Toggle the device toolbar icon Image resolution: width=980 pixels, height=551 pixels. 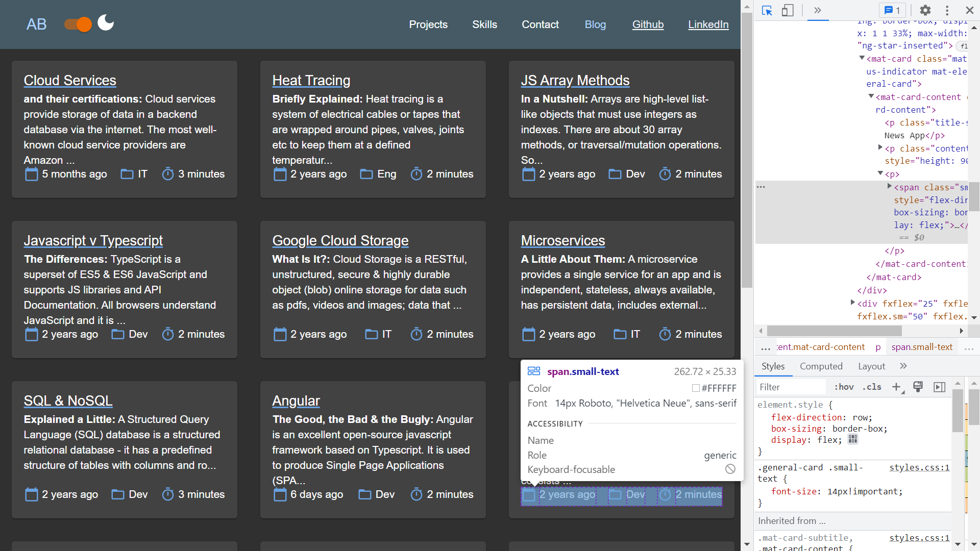[788, 10]
